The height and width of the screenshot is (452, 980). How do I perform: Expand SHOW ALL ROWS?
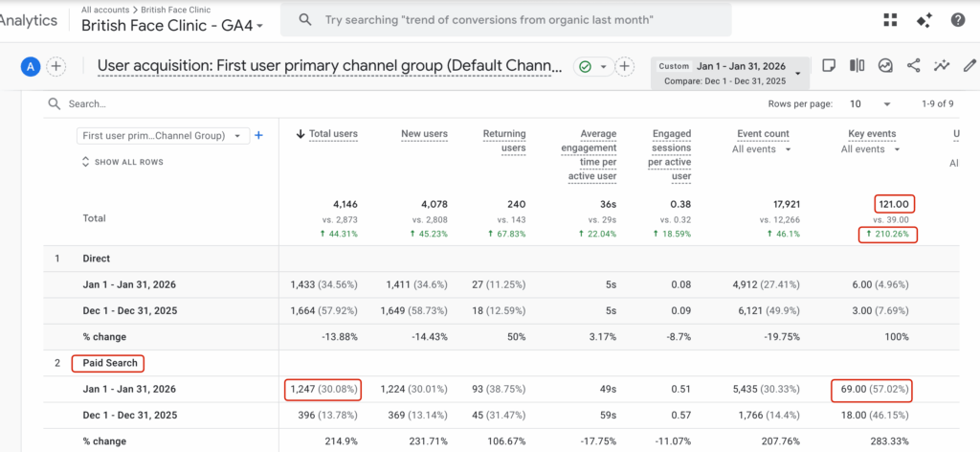coord(123,162)
